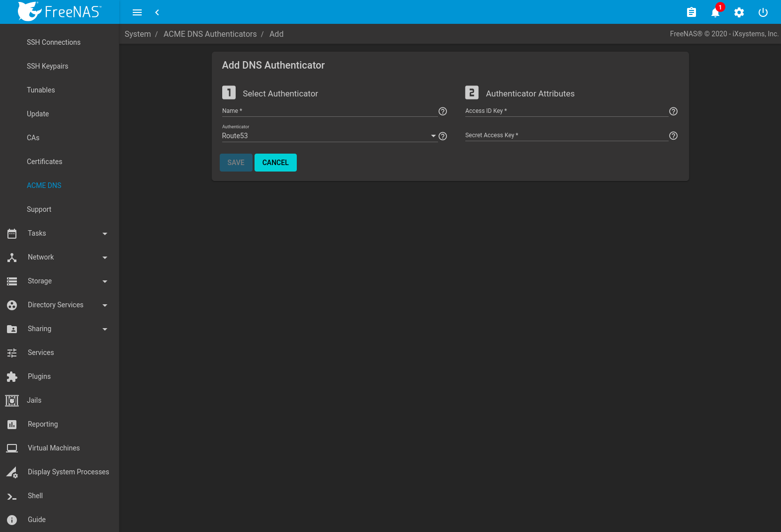
Task: Open Certificates in the sidebar
Action: coord(45,162)
